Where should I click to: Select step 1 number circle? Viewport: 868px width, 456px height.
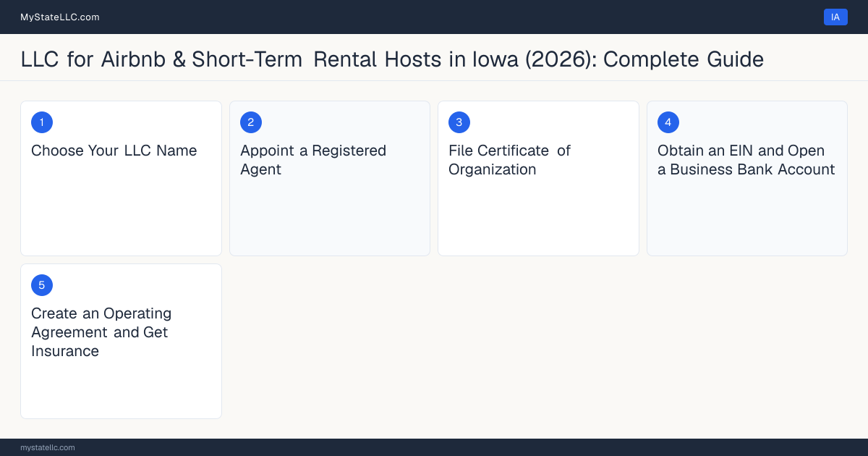(x=42, y=122)
